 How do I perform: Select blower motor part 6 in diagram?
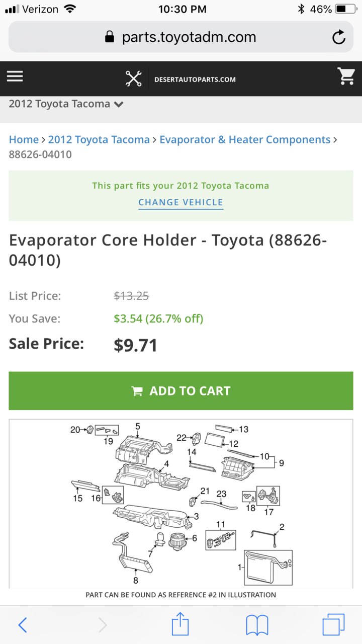point(176,541)
